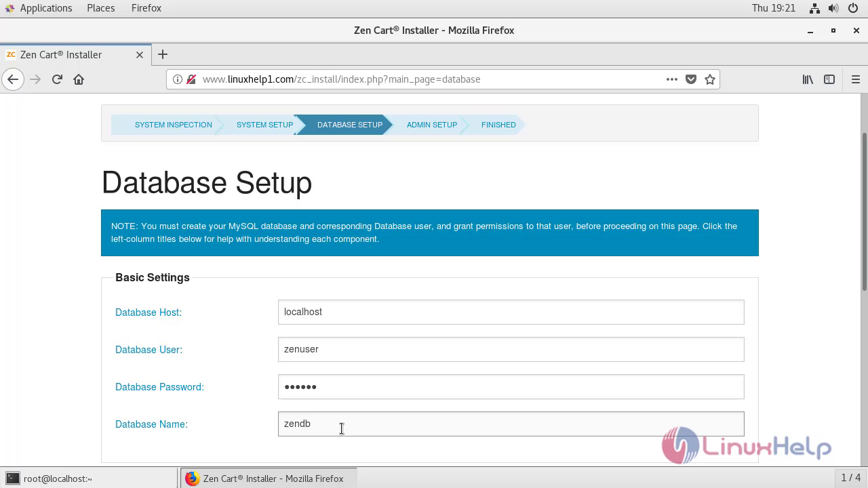Close the Zen Cart Installer tab
Image resolution: width=868 pixels, height=488 pixels.
(140, 55)
